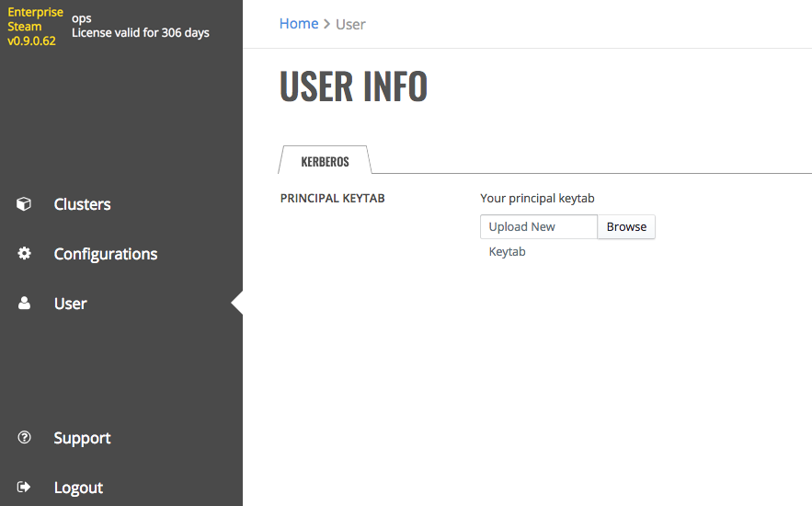Click the Principal Keytab label

point(333,199)
